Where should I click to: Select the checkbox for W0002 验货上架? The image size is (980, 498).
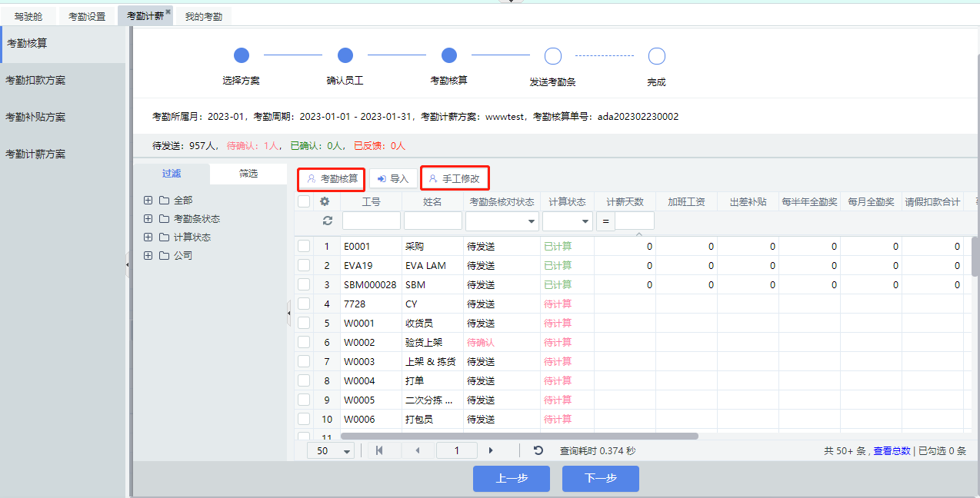[x=304, y=342]
